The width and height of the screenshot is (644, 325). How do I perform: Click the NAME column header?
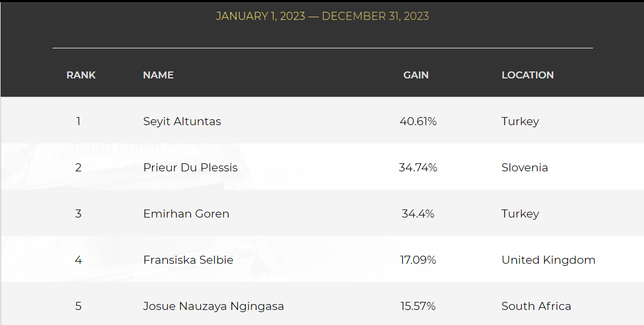(x=158, y=75)
